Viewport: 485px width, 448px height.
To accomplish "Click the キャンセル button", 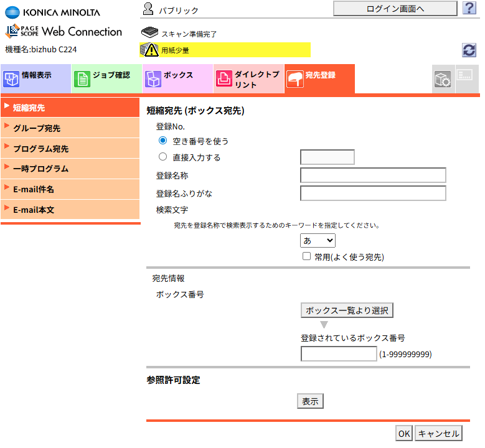I will (438, 434).
